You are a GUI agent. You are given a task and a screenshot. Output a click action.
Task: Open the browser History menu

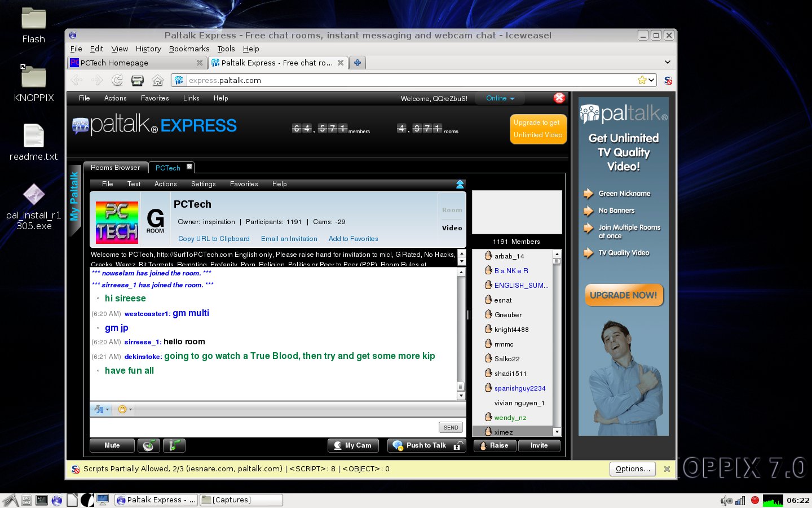click(148, 49)
